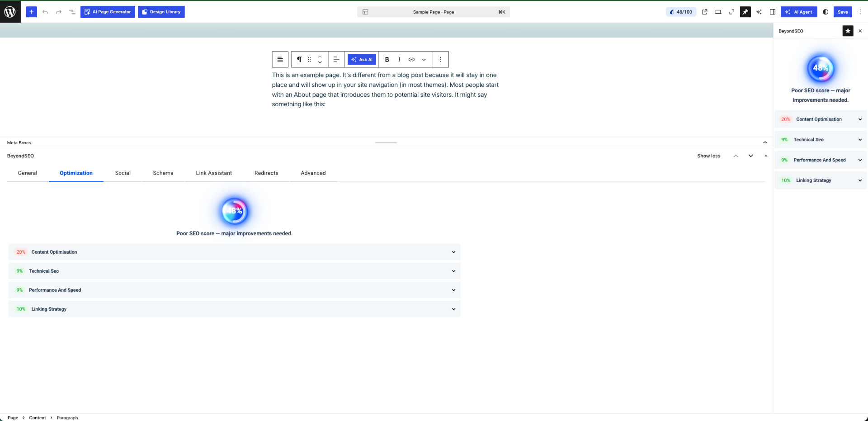Screen dimensions: 868x421
Task: Select Page in the breadcrumb
Action: [13, 418]
